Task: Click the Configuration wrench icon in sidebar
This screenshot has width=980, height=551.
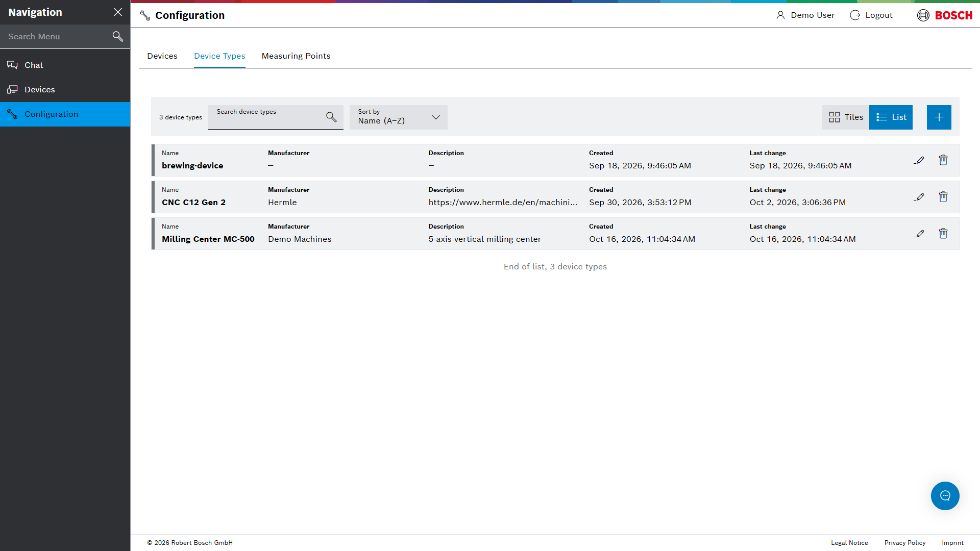Action: [x=12, y=114]
